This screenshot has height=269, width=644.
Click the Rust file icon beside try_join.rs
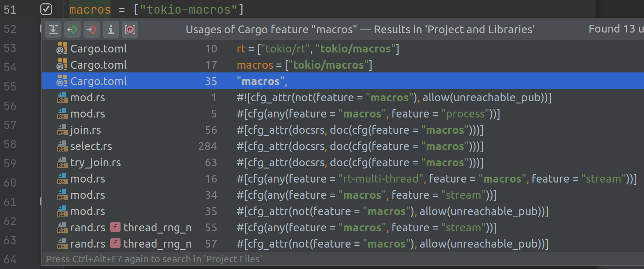(x=61, y=162)
